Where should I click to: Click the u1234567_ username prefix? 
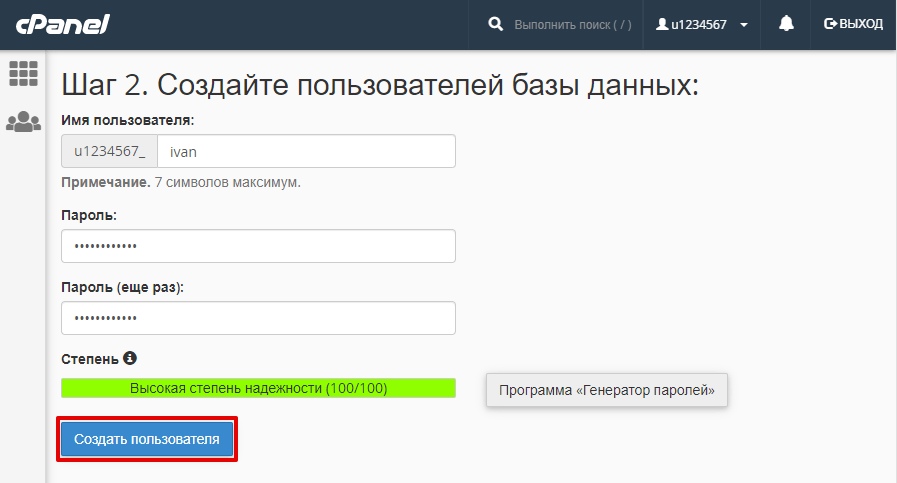110,151
